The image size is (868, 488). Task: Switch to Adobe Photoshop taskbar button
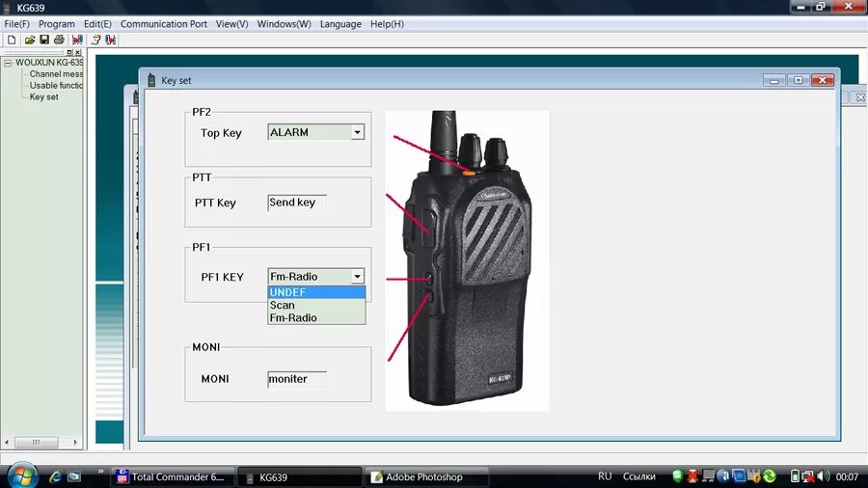427,477
